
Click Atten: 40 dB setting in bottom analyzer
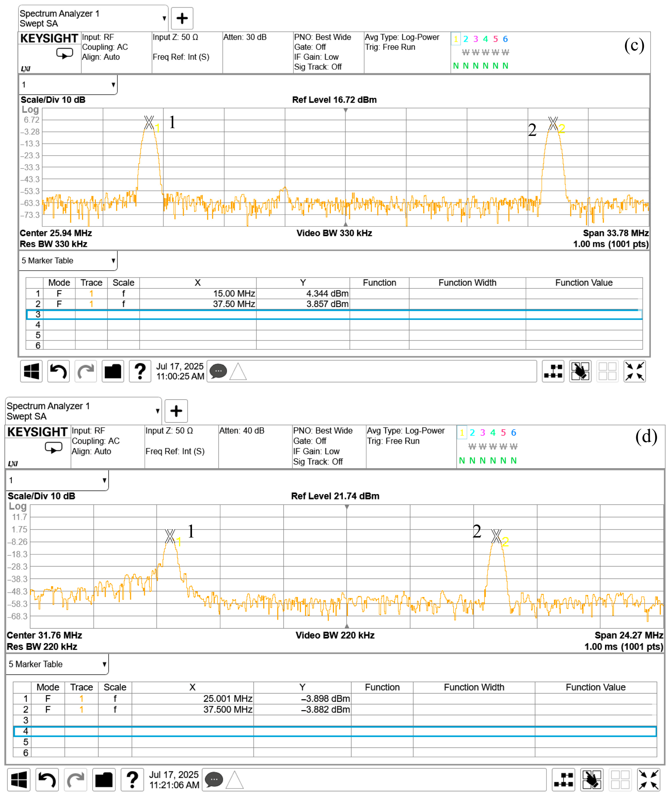click(x=241, y=430)
